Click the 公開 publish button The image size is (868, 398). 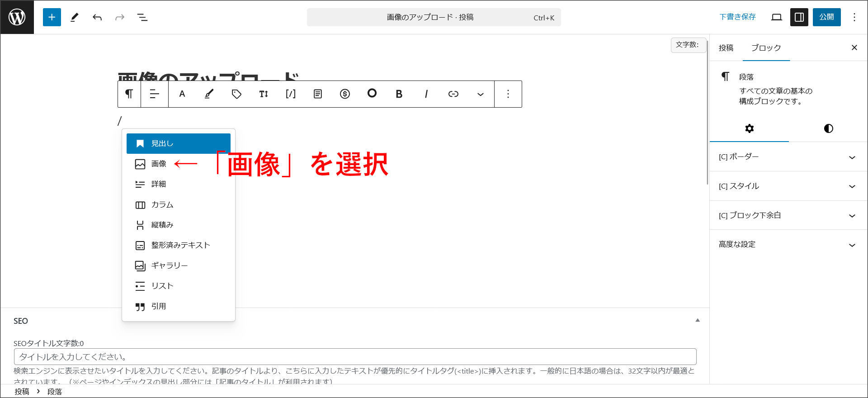(x=826, y=17)
